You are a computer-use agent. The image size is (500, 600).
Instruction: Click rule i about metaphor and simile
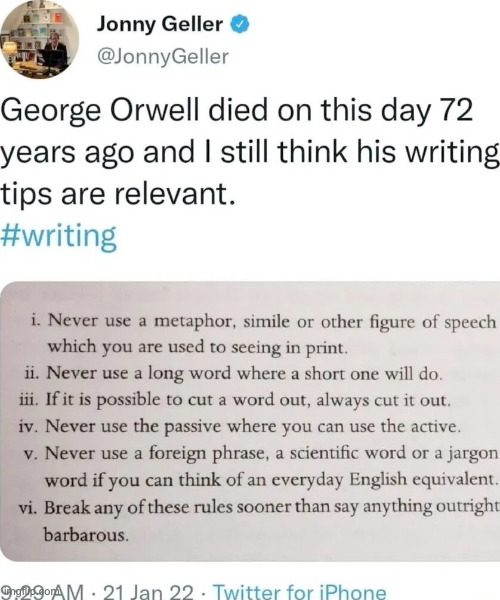pos(264,334)
